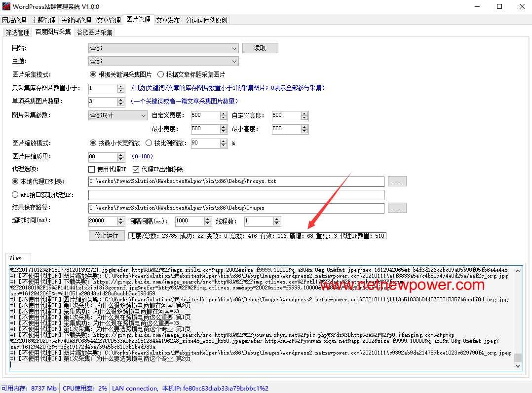Enable the 使用代理IP checkbox
The height and width of the screenshot is (393, 532).
click(107, 169)
